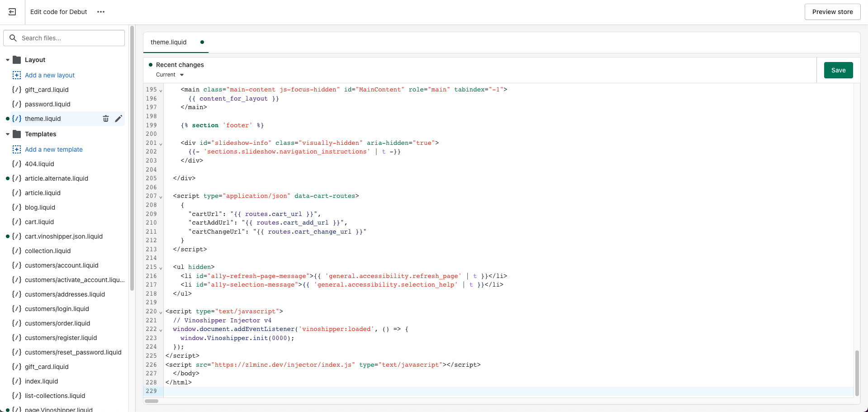Click the code icon beside blog.liquid

point(17,207)
